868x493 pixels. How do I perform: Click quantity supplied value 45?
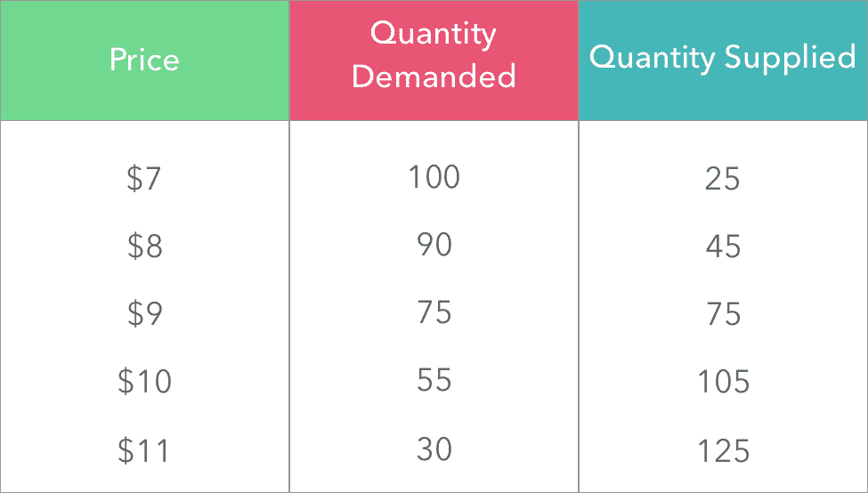(x=723, y=246)
